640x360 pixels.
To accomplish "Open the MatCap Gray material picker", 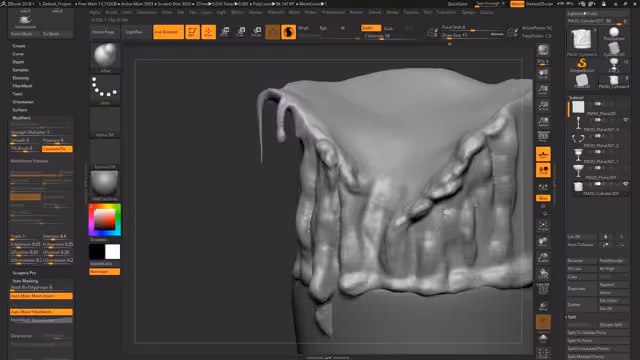I will 105,186.
